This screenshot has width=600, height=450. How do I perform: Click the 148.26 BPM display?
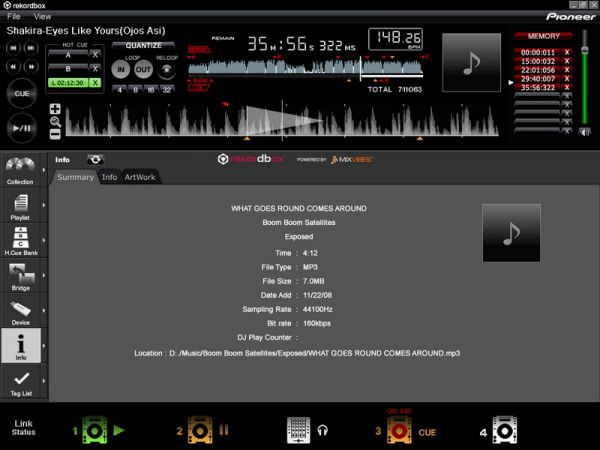point(396,39)
